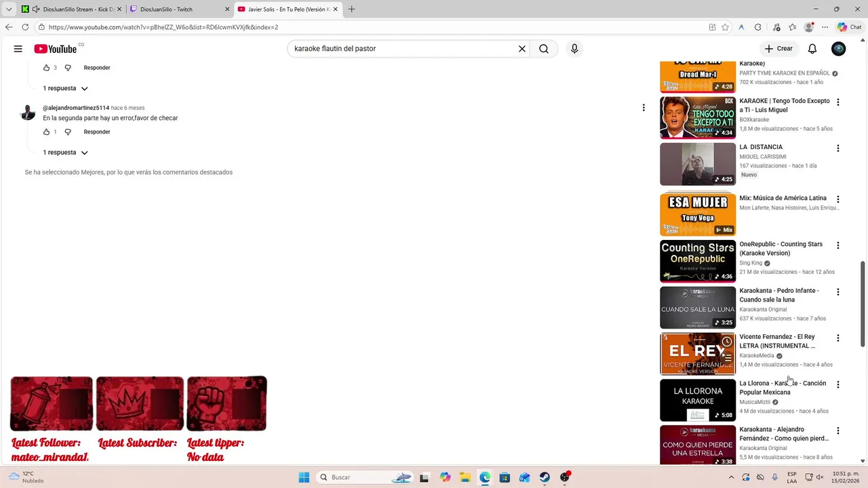This screenshot has height=488, width=868.
Task: Open the Windows Start menu
Action: tap(304, 477)
